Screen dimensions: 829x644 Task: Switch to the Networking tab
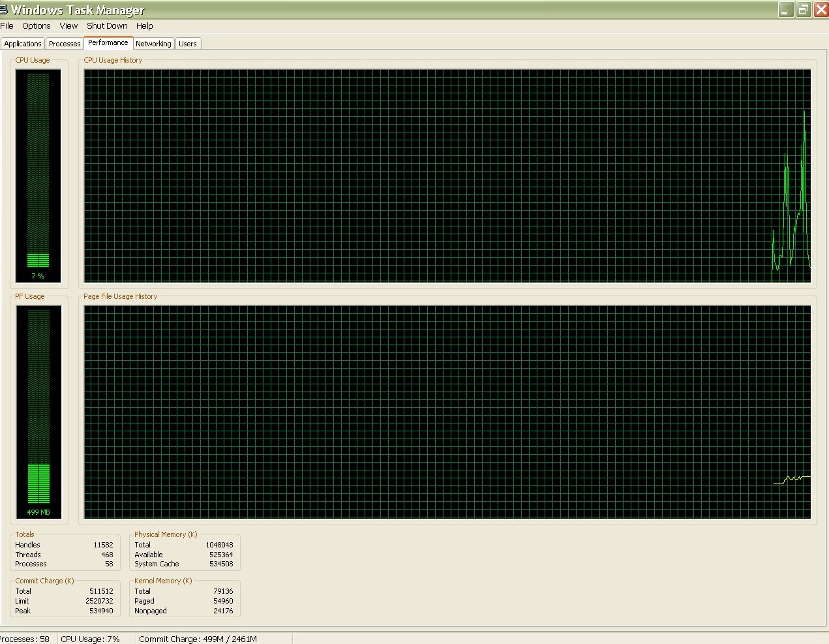[x=153, y=44]
